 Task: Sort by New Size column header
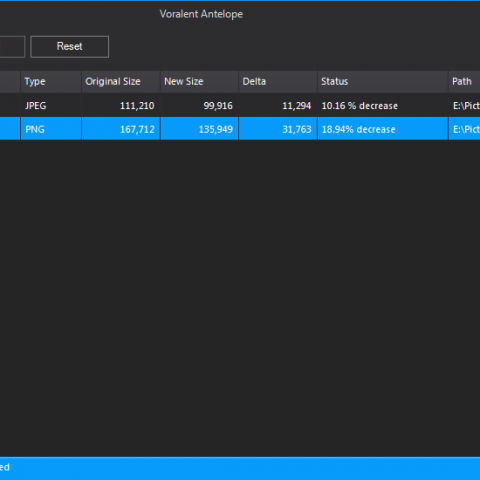[199, 81]
